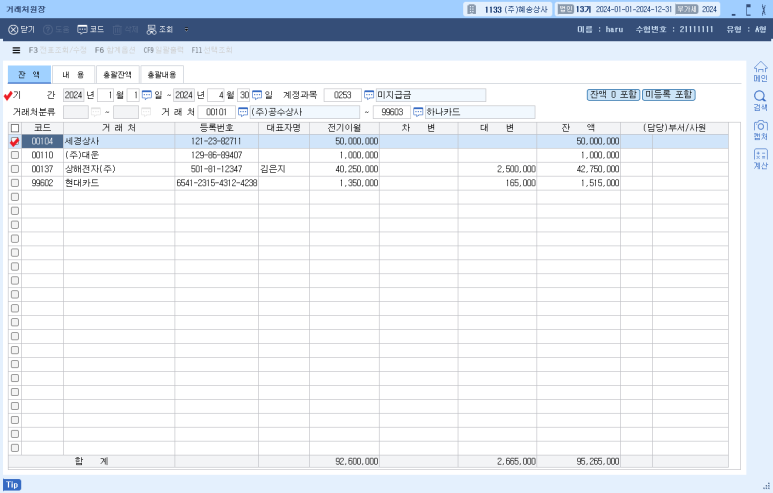
Task: Click the end month field showing 4
Action: pos(216,95)
